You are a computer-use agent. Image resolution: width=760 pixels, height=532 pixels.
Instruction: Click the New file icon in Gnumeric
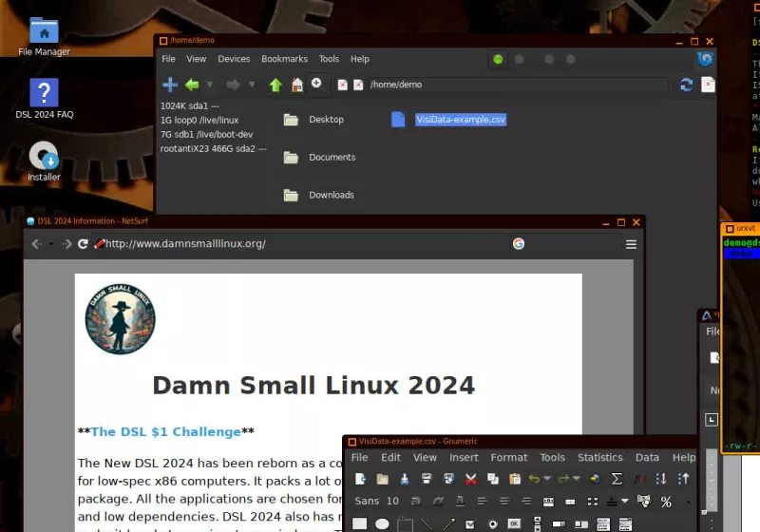pos(360,479)
